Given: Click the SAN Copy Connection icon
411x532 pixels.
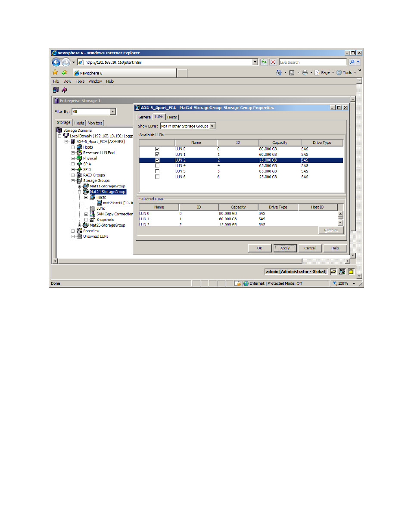Looking at the screenshot, I should pyautogui.click(x=93, y=214).
